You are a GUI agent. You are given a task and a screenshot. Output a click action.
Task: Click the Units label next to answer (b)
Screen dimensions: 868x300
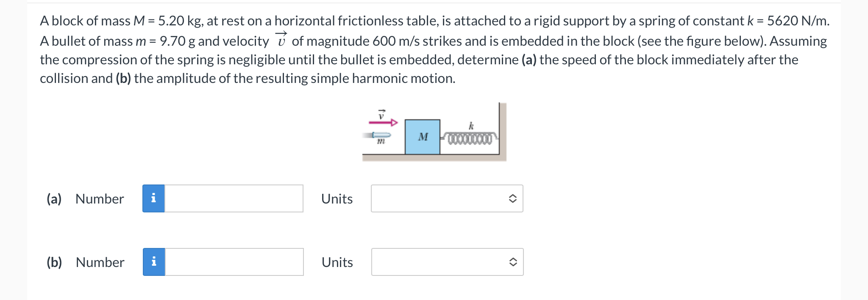coord(337,262)
